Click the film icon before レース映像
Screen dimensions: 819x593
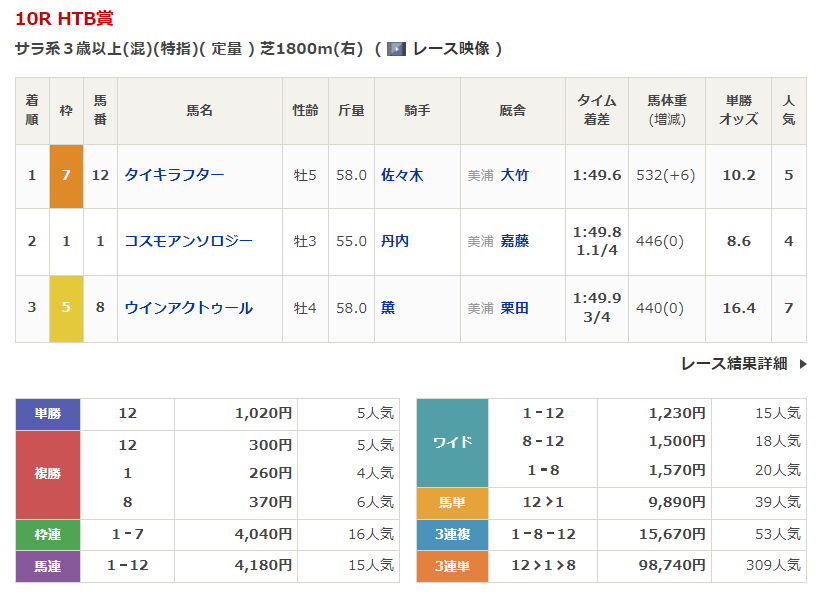point(396,49)
